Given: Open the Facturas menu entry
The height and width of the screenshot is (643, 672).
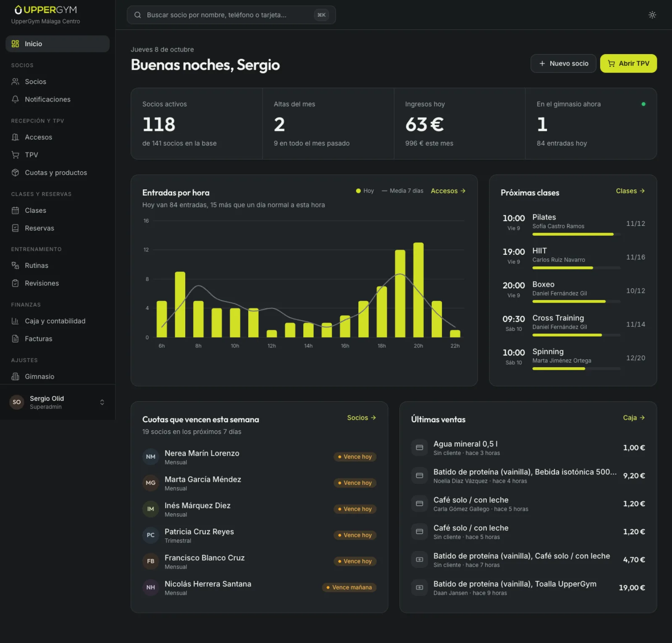Looking at the screenshot, I should (58, 338).
